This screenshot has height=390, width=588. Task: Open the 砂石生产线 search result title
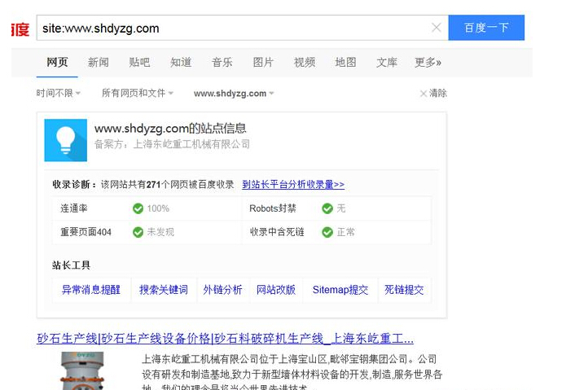pyautogui.click(x=225, y=339)
